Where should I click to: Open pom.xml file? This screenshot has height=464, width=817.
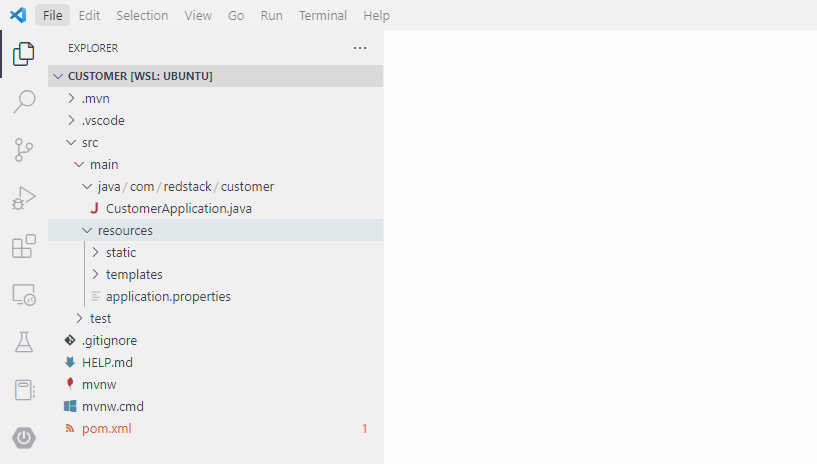pyautogui.click(x=106, y=428)
